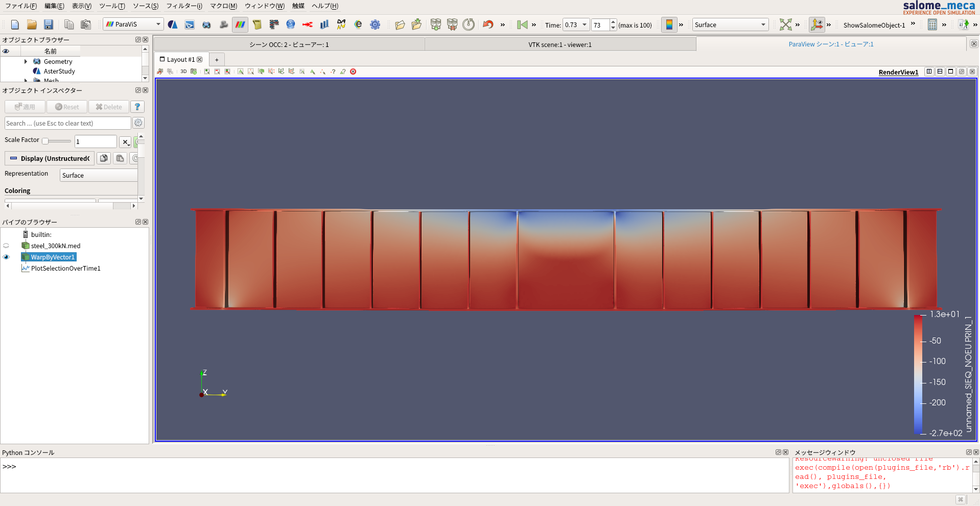Open the YACS schema module icon

pyautogui.click(x=274, y=25)
